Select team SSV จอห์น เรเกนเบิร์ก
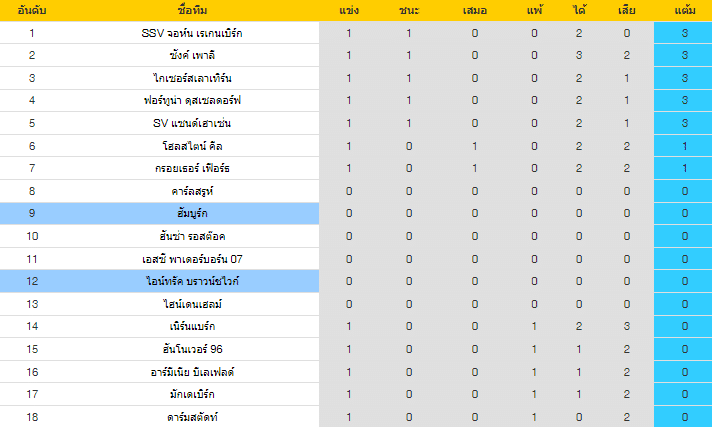This screenshot has height=427, width=712. coord(192,33)
